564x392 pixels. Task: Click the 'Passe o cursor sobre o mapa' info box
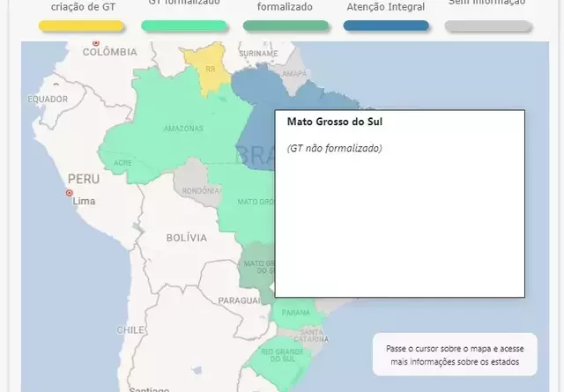coord(456,355)
